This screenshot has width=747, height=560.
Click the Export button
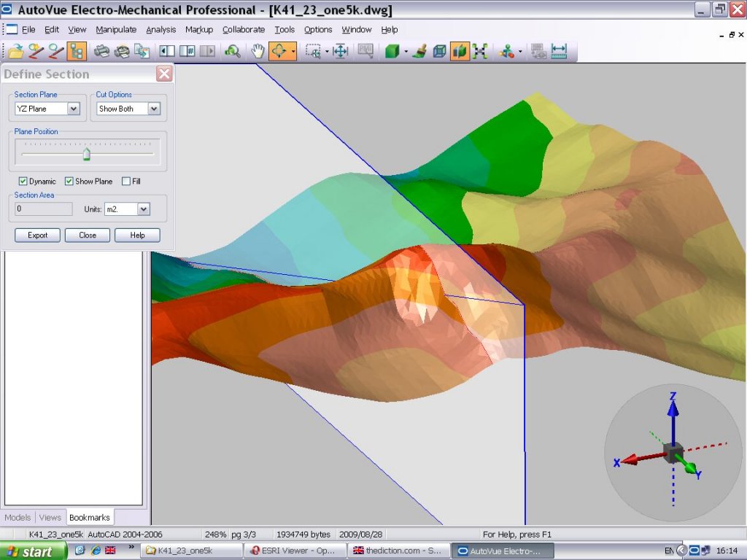[37, 235]
